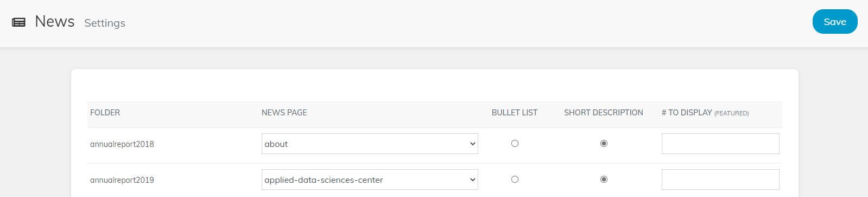The height and width of the screenshot is (197, 868).
Task: Select the annualreport2019 folder name
Action: point(122,180)
